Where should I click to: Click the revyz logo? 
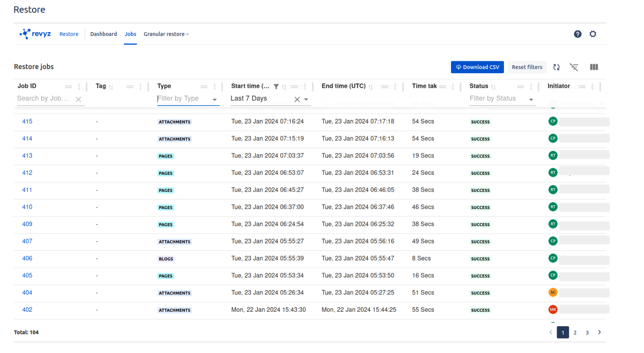[x=35, y=34]
